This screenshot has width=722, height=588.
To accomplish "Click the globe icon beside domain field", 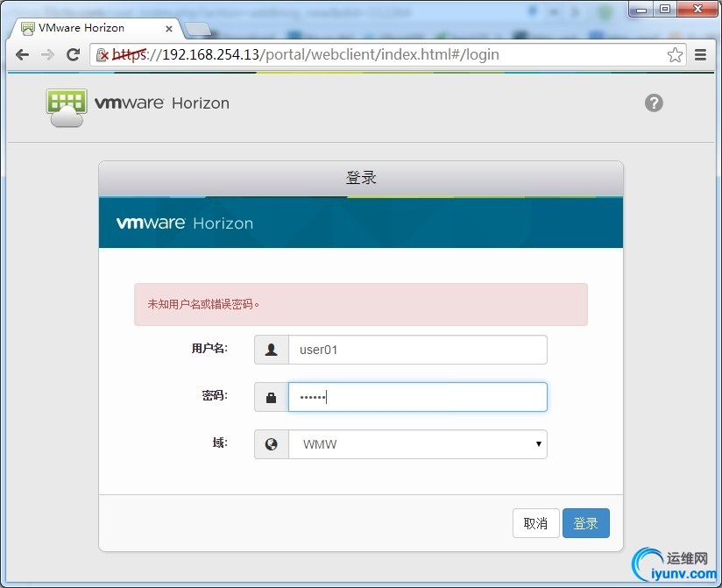I will click(x=272, y=444).
